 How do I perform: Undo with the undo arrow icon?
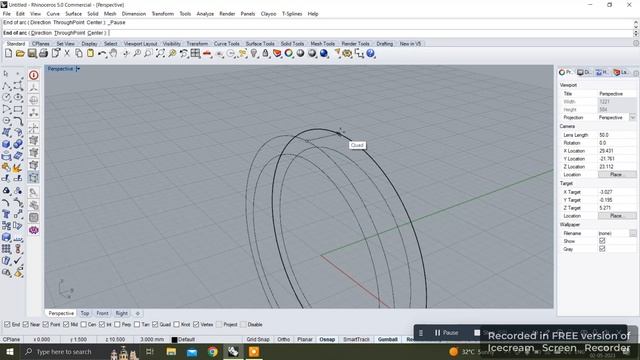click(x=102, y=53)
